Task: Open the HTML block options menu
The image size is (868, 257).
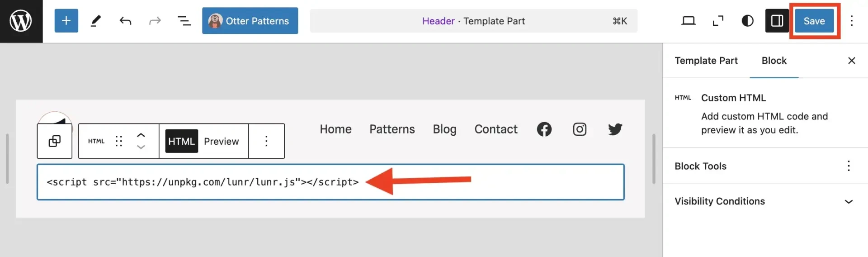Action: coord(266,141)
